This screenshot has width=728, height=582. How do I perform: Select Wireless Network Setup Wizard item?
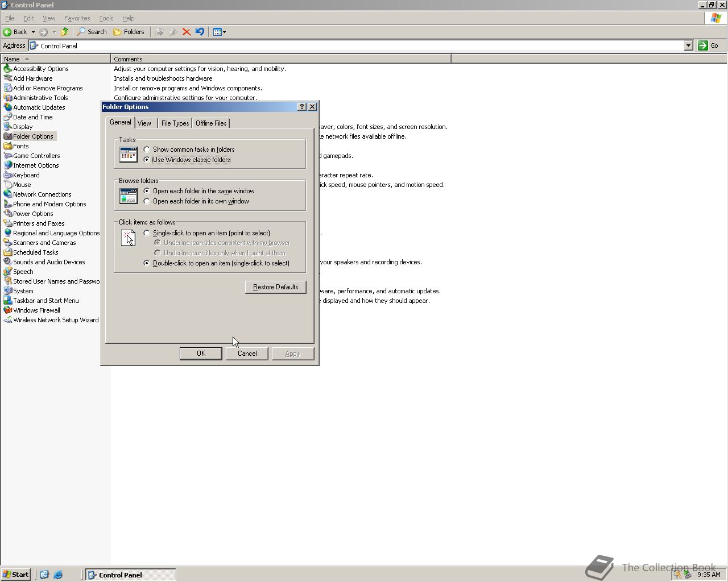pos(51,320)
